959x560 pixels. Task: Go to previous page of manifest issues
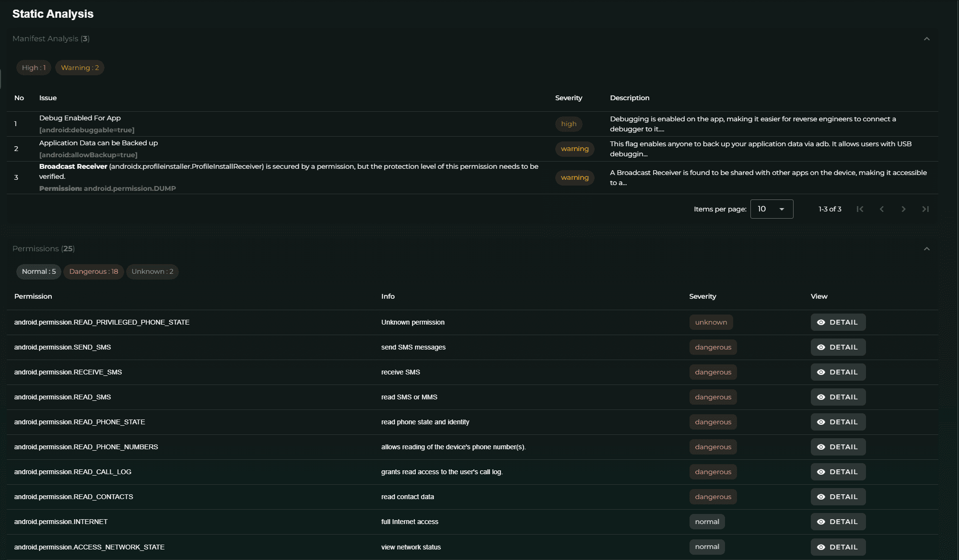[882, 209]
